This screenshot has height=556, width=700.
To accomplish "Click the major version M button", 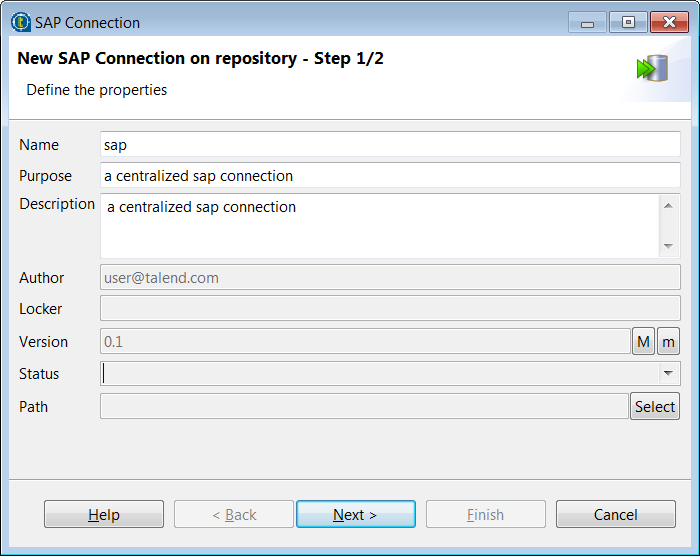I will [x=643, y=342].
